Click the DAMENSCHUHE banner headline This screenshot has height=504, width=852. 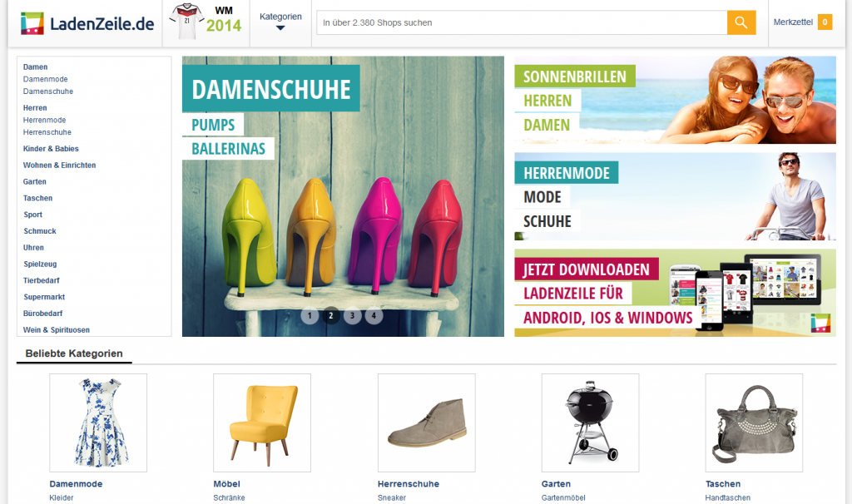[x=270, y=88]
